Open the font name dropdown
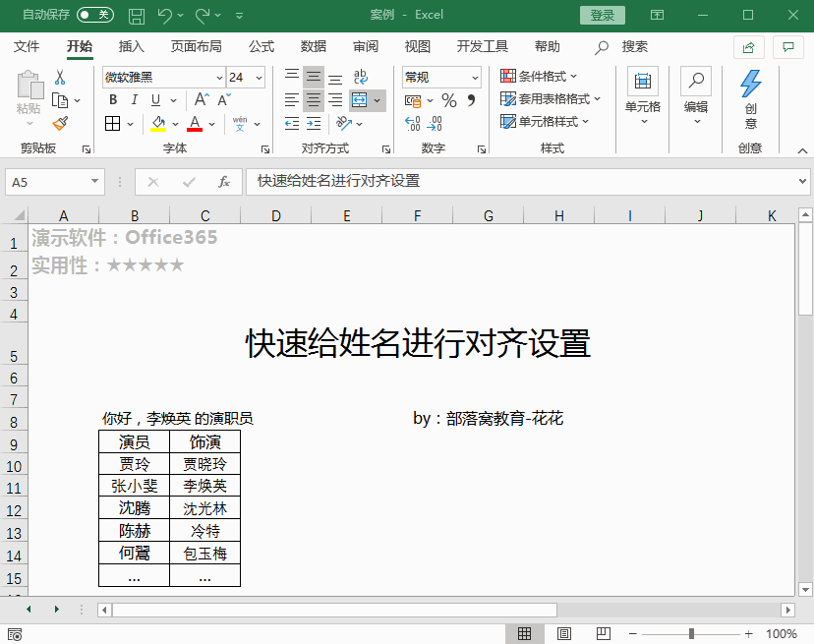 (x=219, y=78)
